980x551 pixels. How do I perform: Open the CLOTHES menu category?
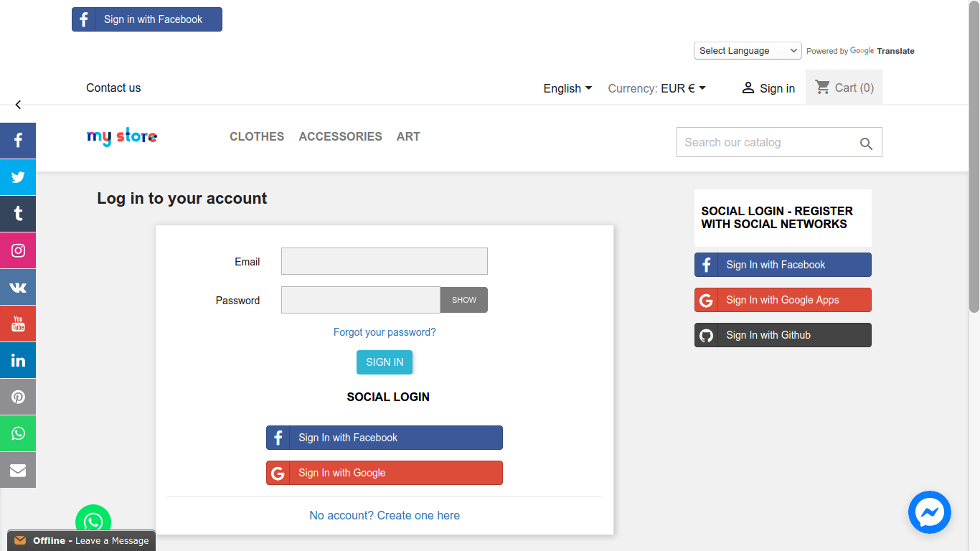(257, 136)
